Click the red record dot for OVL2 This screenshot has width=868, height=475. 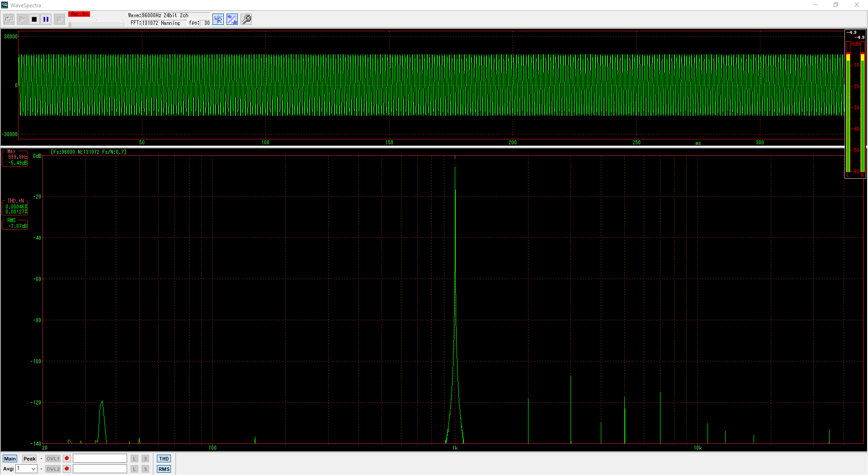click(67, 469)
